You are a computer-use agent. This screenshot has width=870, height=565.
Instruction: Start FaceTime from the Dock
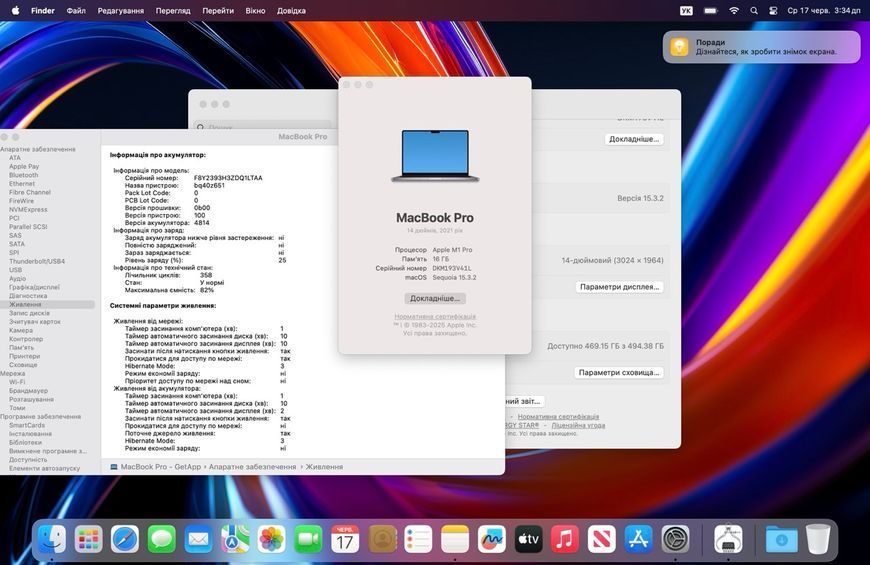tap(308, 538)
